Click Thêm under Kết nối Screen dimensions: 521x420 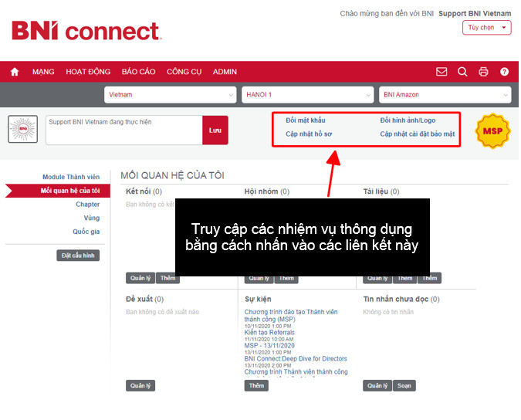click(167, 278)
